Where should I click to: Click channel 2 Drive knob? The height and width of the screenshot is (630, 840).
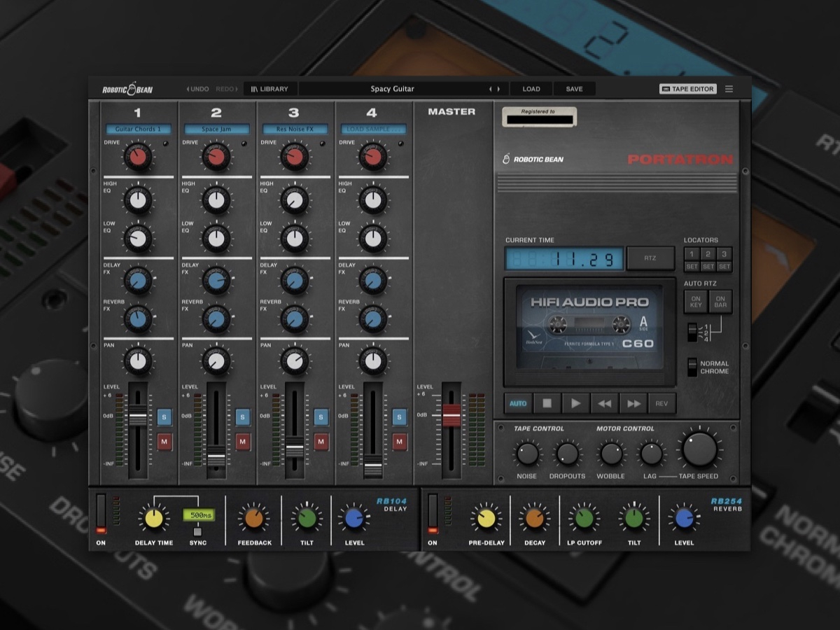click(x=216, y=156)
